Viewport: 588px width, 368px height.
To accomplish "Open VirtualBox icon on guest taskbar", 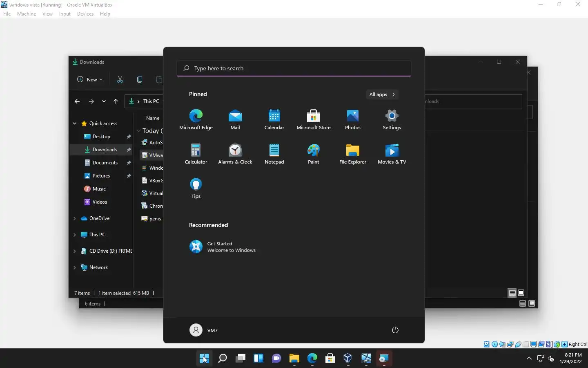I will tap(348, 359).
